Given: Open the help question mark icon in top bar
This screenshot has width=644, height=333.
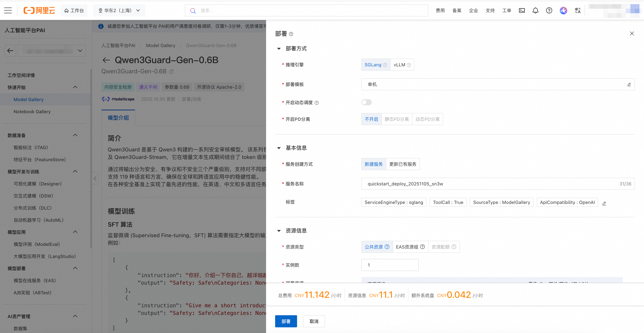Looking at the screenshot, I should coord(549,11).
